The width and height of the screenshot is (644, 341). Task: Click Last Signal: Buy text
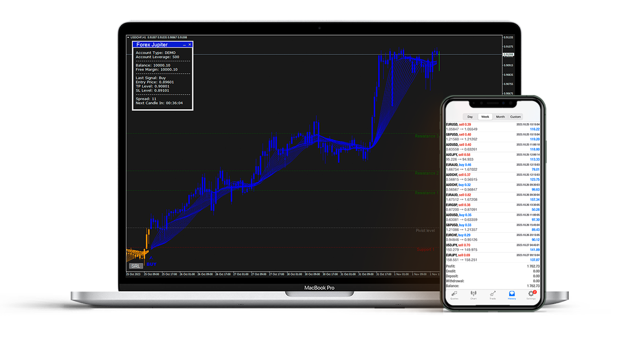(x=151, y=78)
